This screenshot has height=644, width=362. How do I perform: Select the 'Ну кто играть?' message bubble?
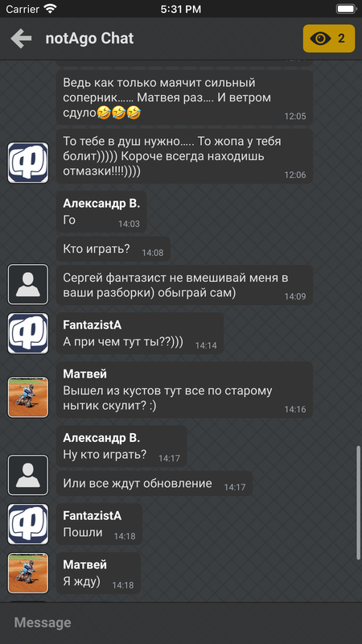[x=121, y=446]
